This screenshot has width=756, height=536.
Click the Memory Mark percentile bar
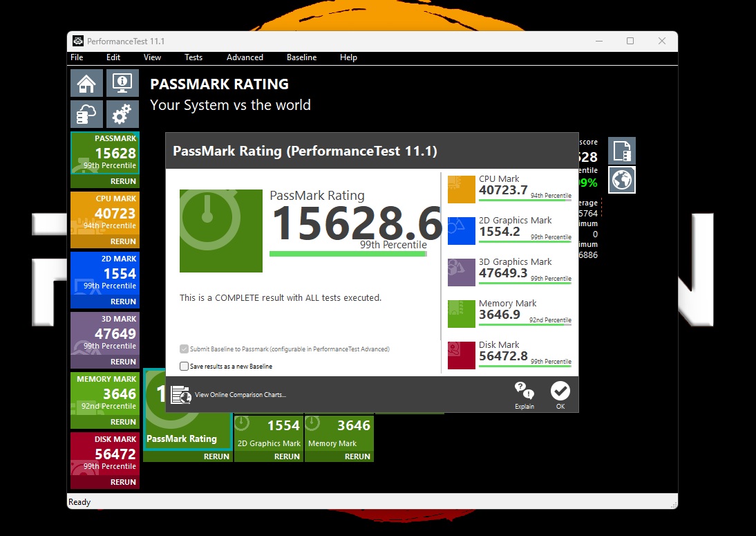(525, 324)
